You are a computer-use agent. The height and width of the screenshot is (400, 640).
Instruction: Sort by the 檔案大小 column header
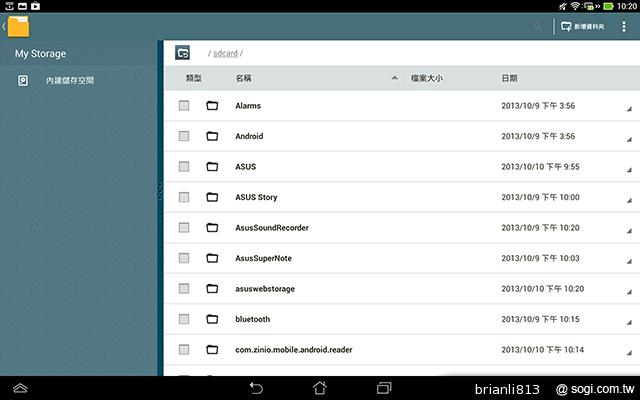[427, 78]
